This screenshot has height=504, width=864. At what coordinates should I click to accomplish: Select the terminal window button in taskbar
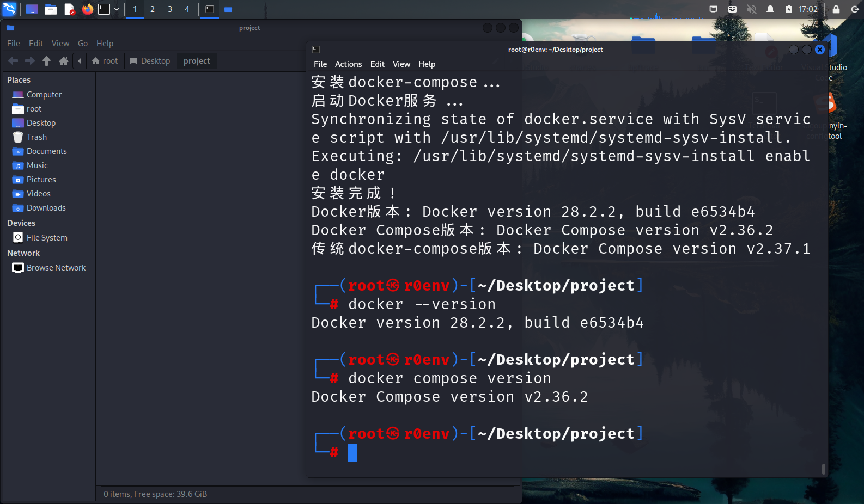(210, 9)
